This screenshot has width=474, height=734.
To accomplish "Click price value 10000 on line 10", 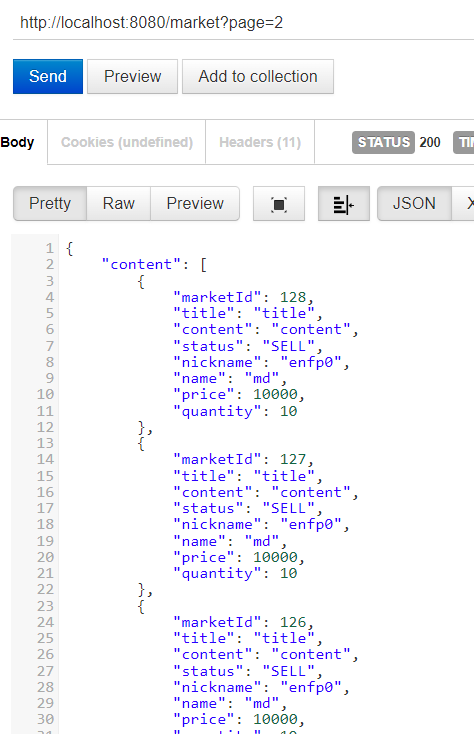I will [x=275, y=395].
